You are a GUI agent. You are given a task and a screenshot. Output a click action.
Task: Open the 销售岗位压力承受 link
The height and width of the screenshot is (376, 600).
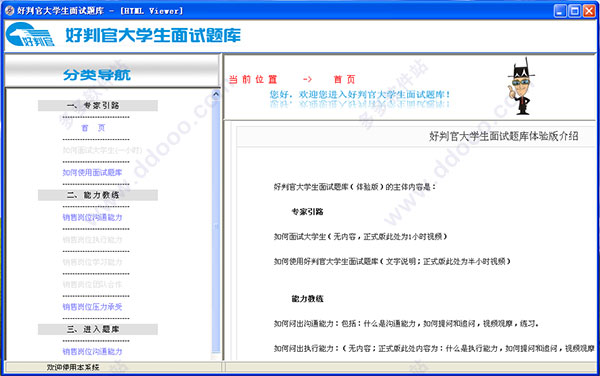click(92, 307)
